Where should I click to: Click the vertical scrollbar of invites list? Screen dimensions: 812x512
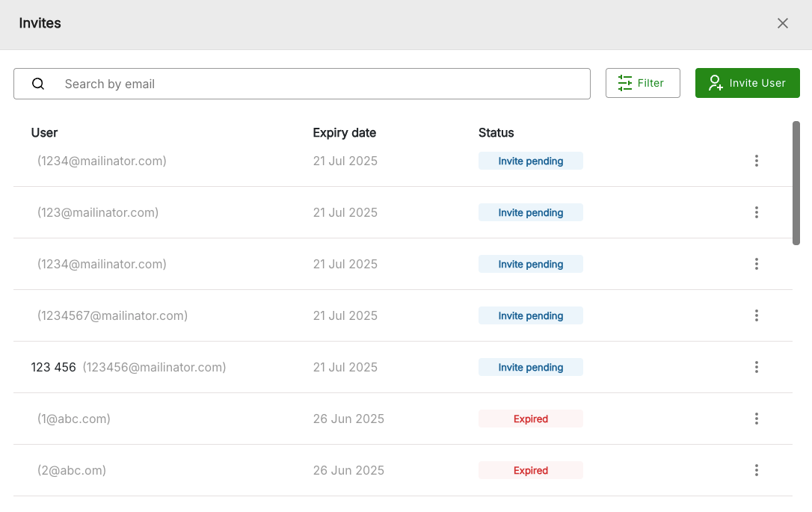tap(796, 183)
